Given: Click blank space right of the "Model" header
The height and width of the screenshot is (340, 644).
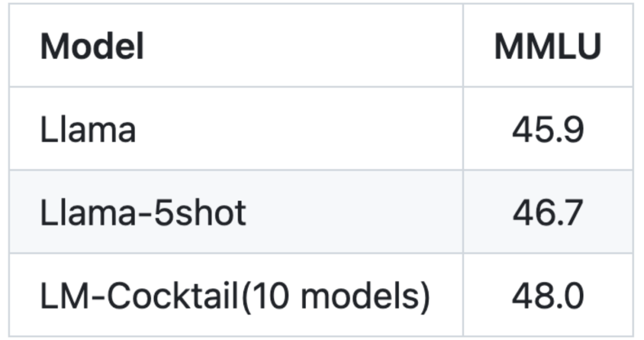Looking at the screenshot, I should click(x=298, y=47).
